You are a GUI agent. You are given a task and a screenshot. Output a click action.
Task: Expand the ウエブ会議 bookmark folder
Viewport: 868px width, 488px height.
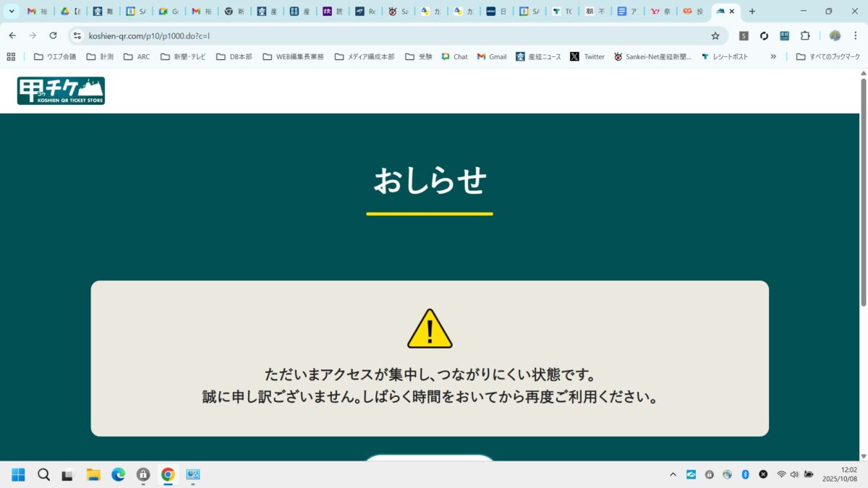click(x=55, y=56)
